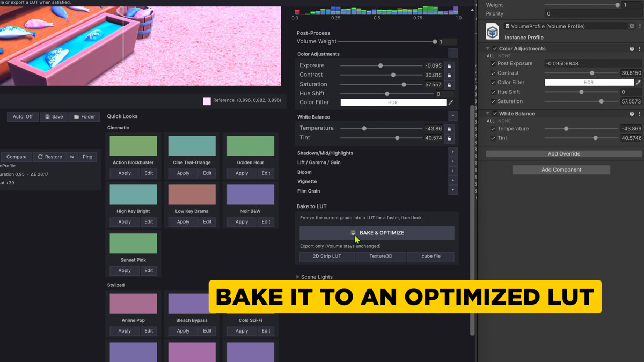Open help for White Balance override
This screenshot has height=362, width=644.
[632, 114]
